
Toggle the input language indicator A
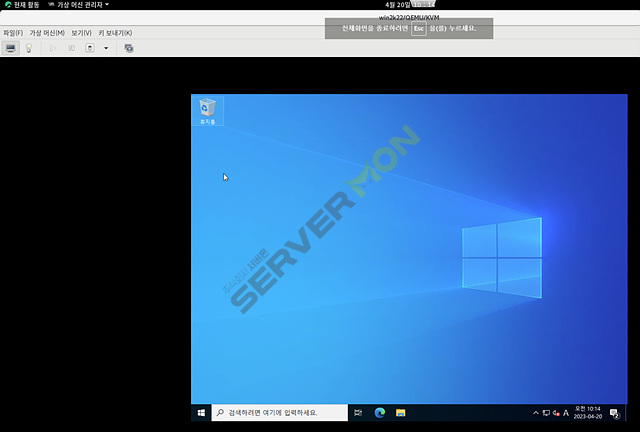pyautogui.click(x=566, y=413)
